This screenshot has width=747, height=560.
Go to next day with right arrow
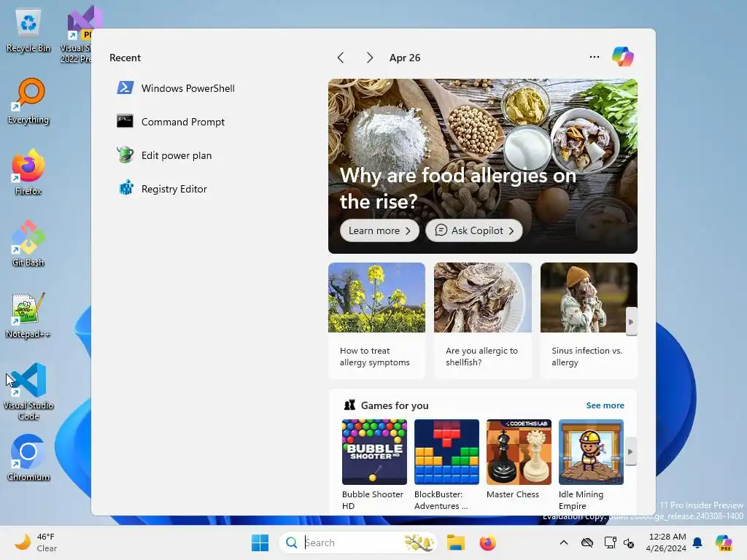point(369,58)
